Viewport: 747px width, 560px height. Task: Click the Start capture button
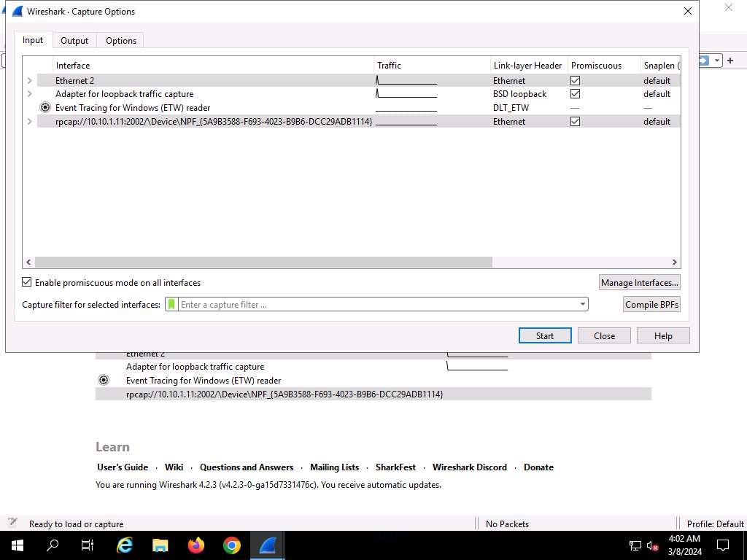pos(544,335)
